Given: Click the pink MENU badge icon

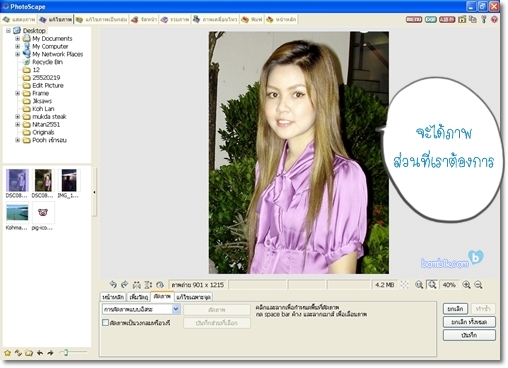Looking at the screenshot, I should 414,19.
